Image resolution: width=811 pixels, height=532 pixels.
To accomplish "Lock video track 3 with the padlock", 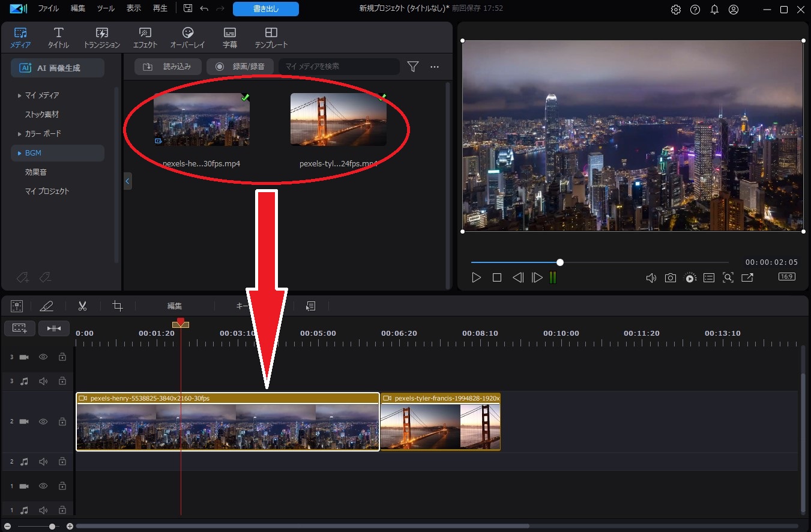I will (x=62, y=357).
